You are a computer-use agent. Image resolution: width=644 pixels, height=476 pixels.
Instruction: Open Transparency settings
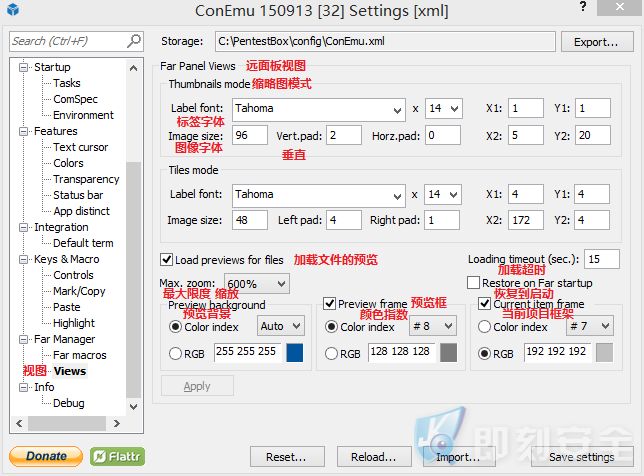tap(86, 179)
